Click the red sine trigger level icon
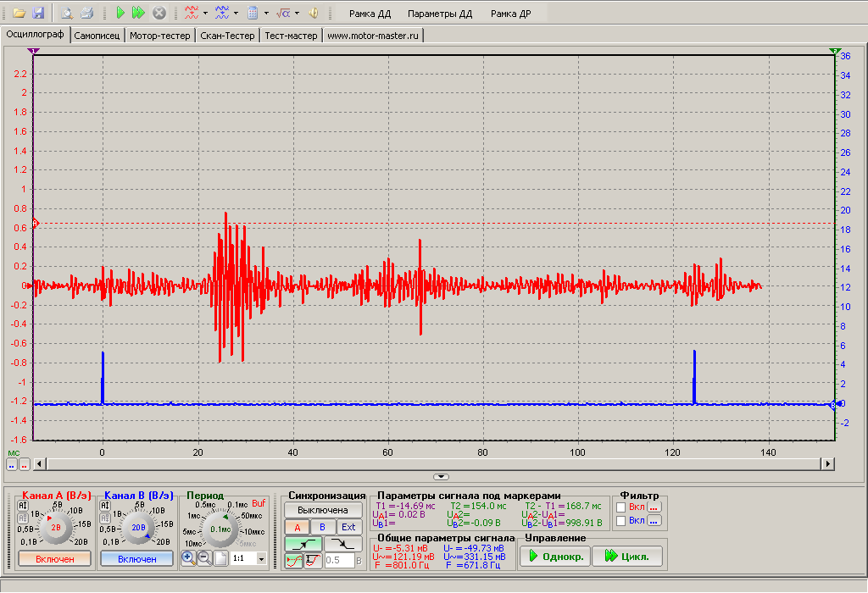This screenshot has height=593, width=868. [x=294, y=560]
